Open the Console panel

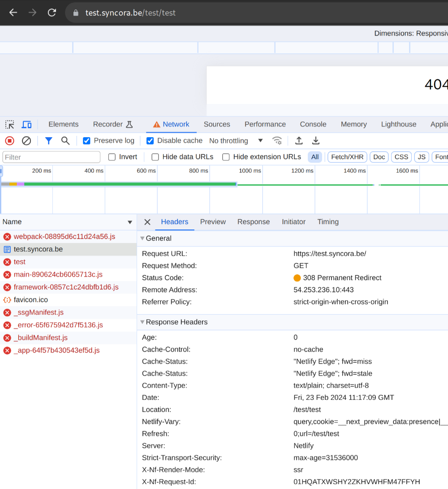pyautogui.click(x=313, y=125)
